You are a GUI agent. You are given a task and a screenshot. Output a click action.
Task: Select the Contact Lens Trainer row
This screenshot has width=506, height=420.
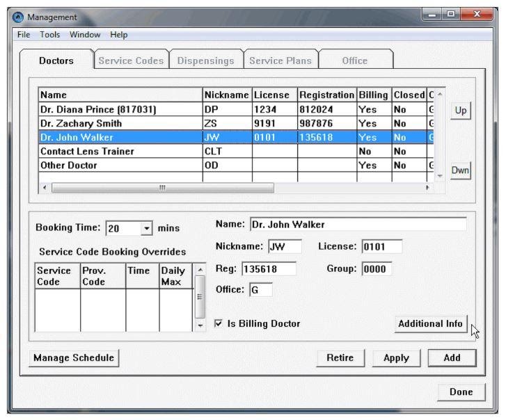tap(236, 151)
